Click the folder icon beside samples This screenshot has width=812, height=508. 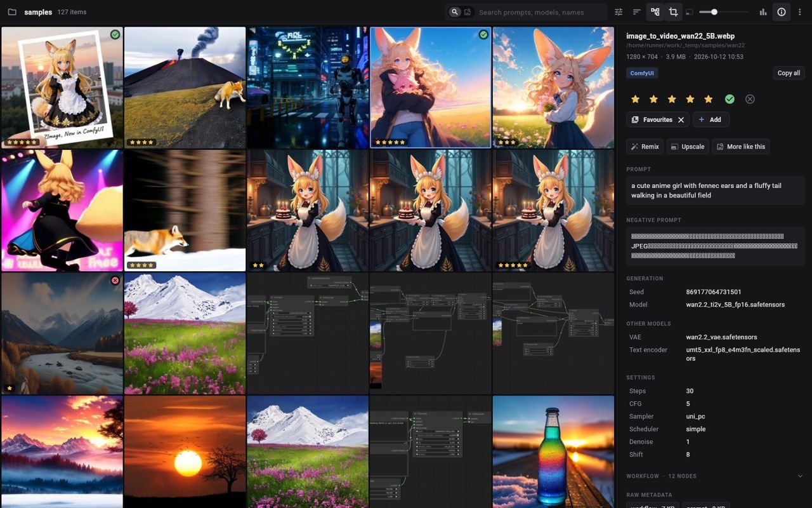[12, 12]
